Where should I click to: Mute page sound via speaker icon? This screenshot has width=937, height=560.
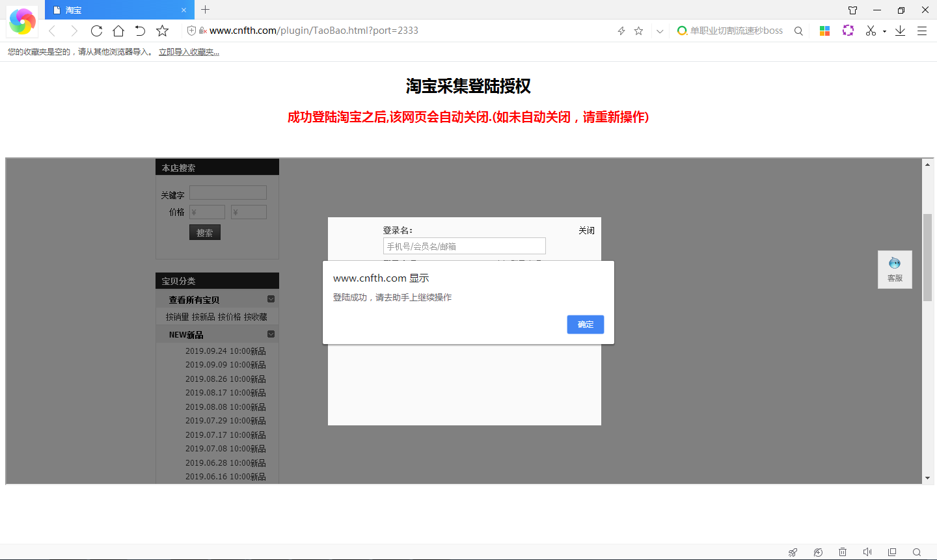tap(867, 552)
